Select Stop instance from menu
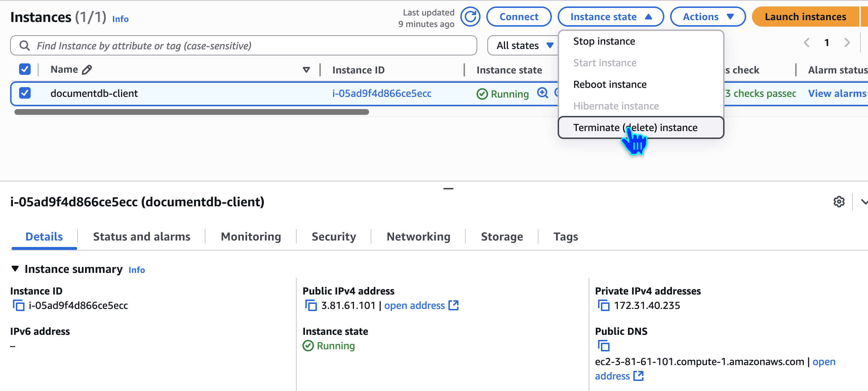This screenshot has height=391, width=868. click(604, 41)
